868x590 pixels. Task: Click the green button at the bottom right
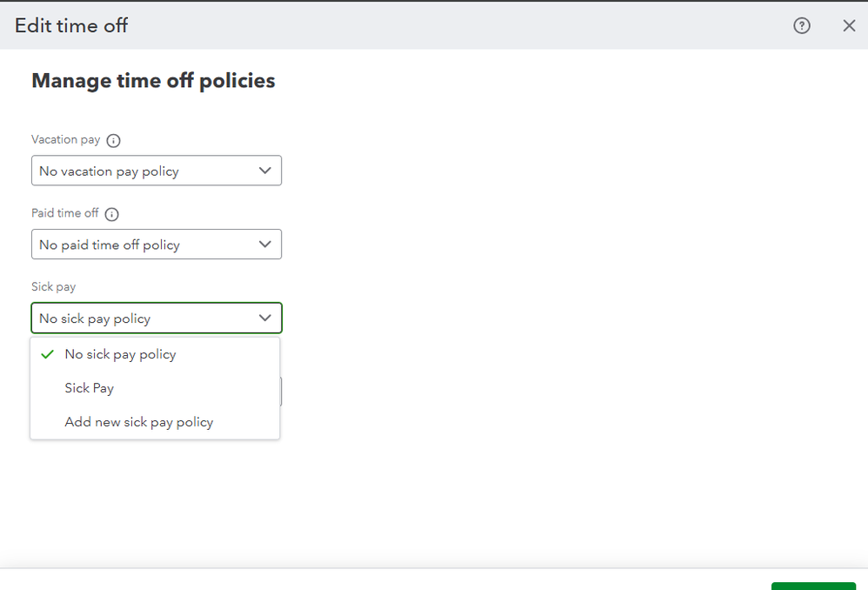coord(813,586)
